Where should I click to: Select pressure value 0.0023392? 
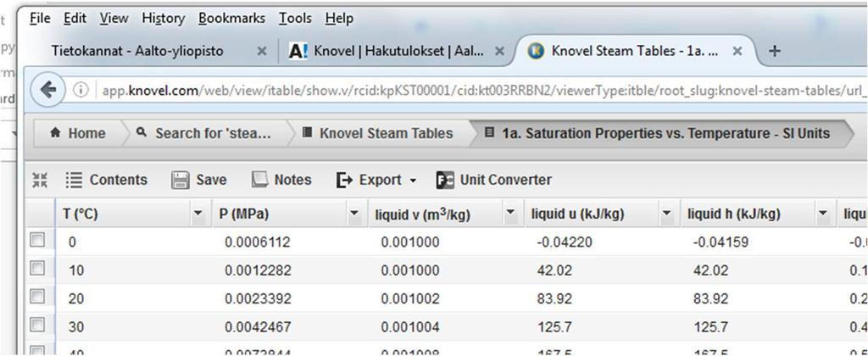(x=258, y=298)
